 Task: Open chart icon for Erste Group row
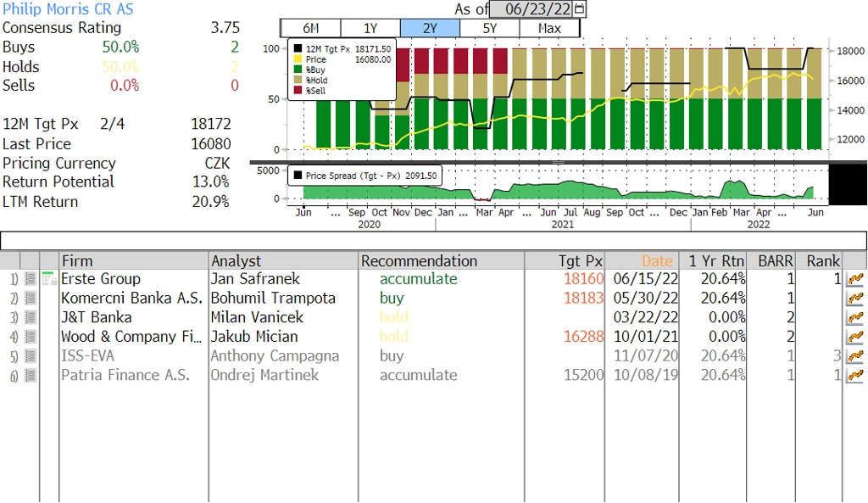(855, 279)
